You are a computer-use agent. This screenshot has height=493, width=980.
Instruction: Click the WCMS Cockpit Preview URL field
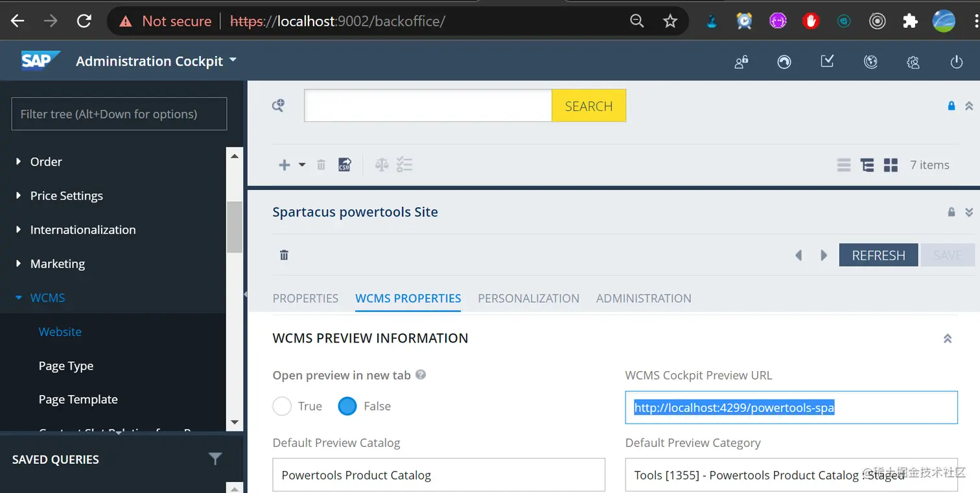coord(791,407)
